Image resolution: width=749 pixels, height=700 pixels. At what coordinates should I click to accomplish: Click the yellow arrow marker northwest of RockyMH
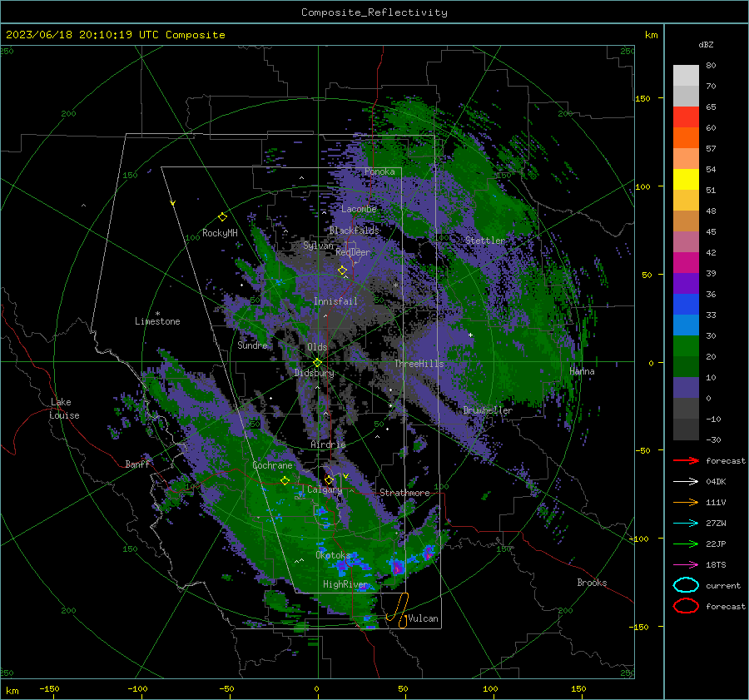[x=172, y=203]
